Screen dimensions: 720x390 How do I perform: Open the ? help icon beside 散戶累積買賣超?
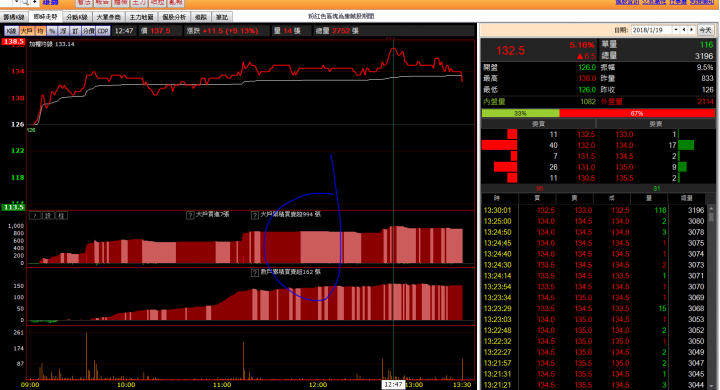pyautogui.click(x=254, y=272)
